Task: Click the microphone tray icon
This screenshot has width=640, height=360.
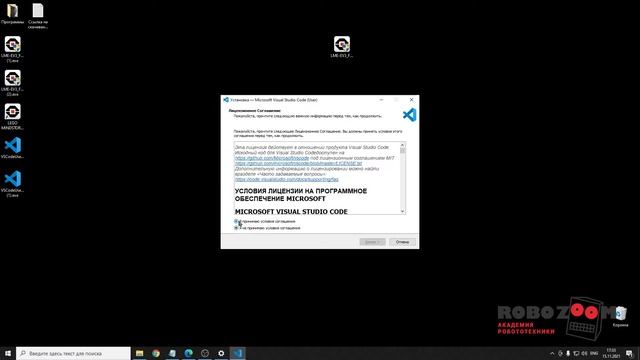Action: pos(568,353)
